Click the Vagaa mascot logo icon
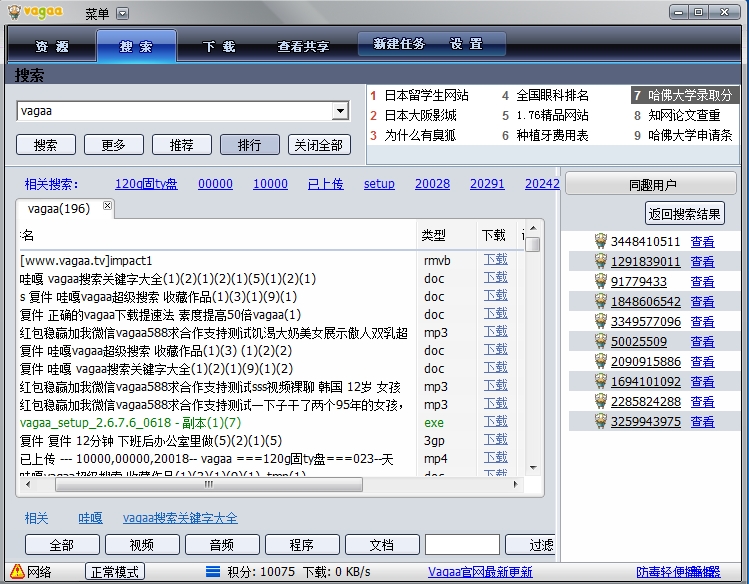The height and width of the screenshot is (584, 749). (14, 12)
